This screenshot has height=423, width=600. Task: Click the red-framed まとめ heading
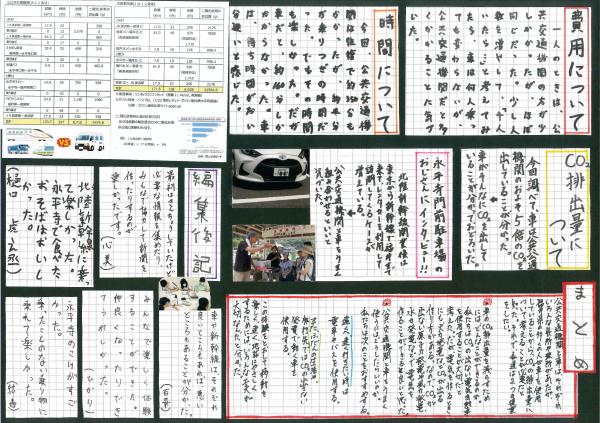[x=579, y=327]
